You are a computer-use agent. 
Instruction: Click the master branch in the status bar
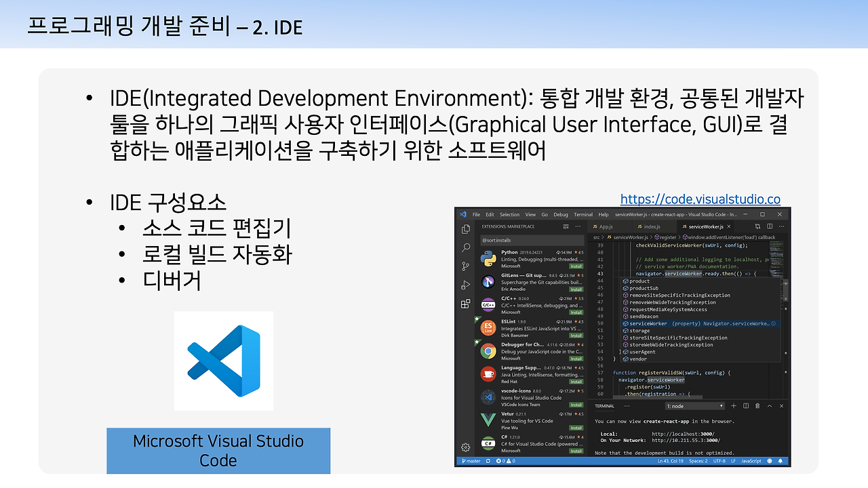(x=471, y=461)
